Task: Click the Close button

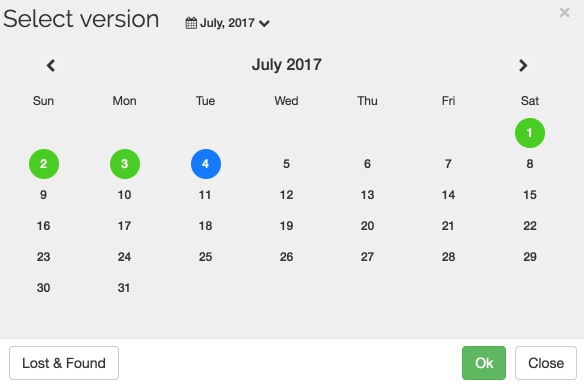Action: click(x=546, y=363)
